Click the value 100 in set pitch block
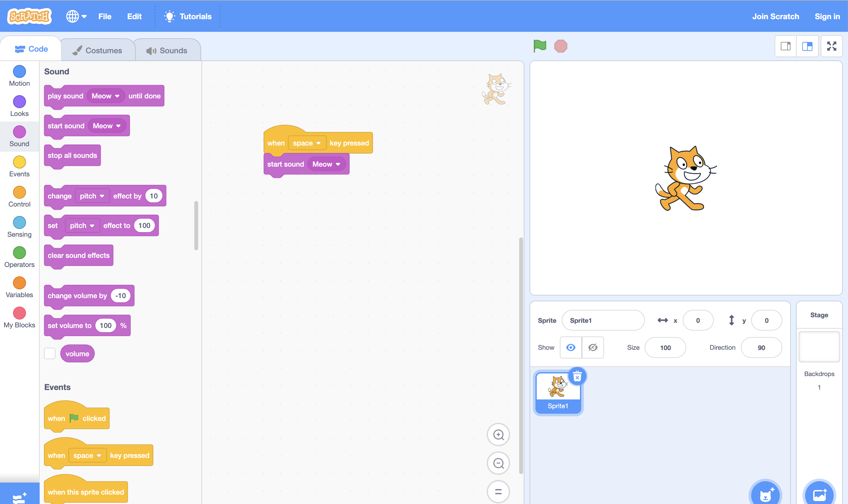Image resolution: width=848 pixels, height=504 pixels. coord(144,225)
